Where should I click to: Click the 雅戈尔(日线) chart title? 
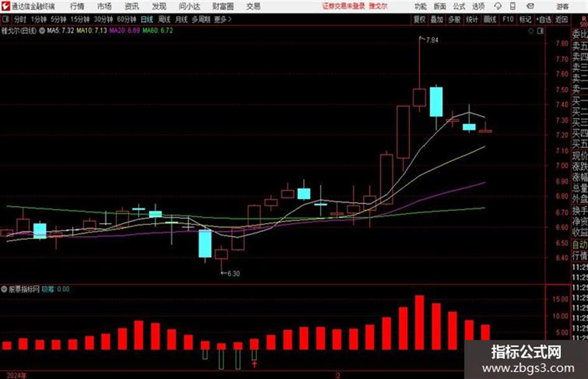(x=19, y=30)
